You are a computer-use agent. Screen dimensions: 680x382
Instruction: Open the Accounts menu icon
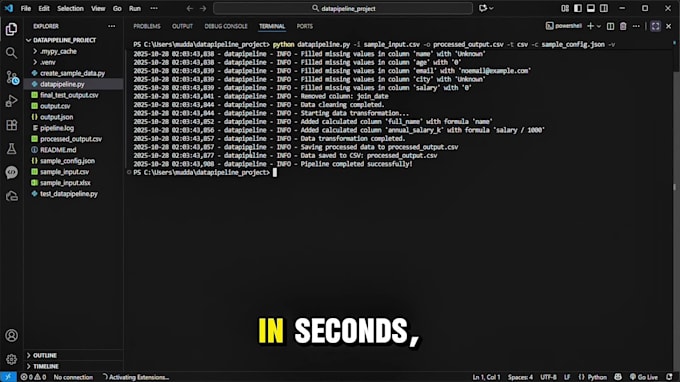click(x=12, y=335)
